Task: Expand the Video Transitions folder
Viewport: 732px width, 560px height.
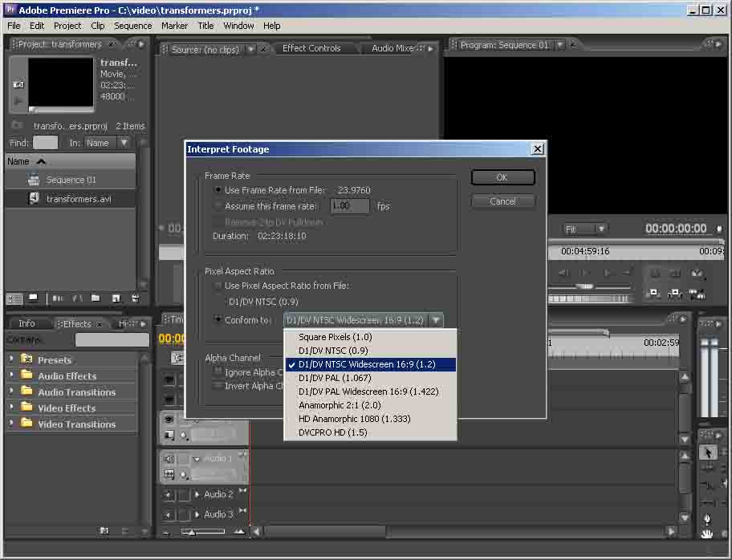Action: pyautogui.click(x=11, y=424)
